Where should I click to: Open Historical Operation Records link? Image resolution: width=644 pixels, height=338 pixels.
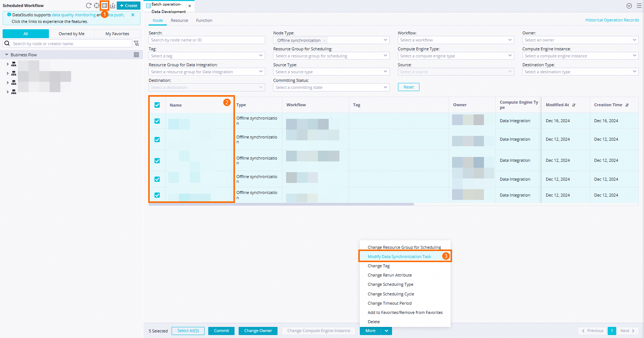coord(612,20)
